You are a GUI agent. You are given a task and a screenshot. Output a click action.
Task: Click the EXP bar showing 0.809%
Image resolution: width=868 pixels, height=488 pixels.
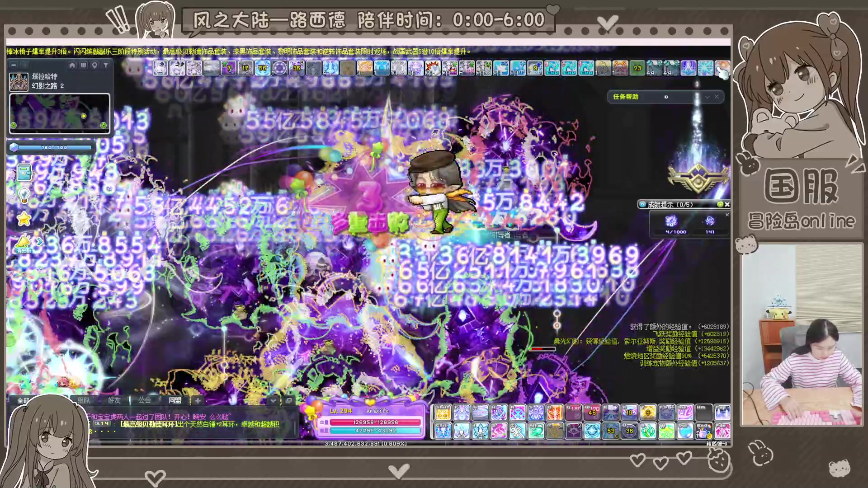point(366,444)
